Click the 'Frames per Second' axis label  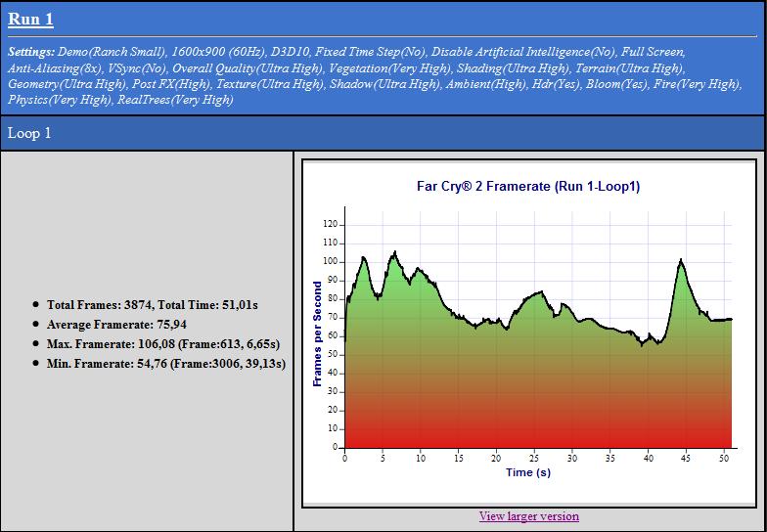point(317,334)
